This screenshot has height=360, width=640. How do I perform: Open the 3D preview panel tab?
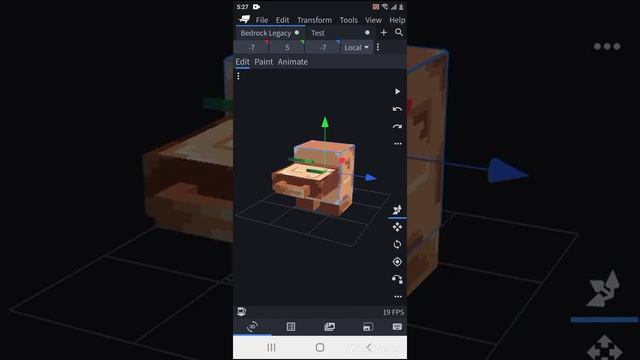252,327
